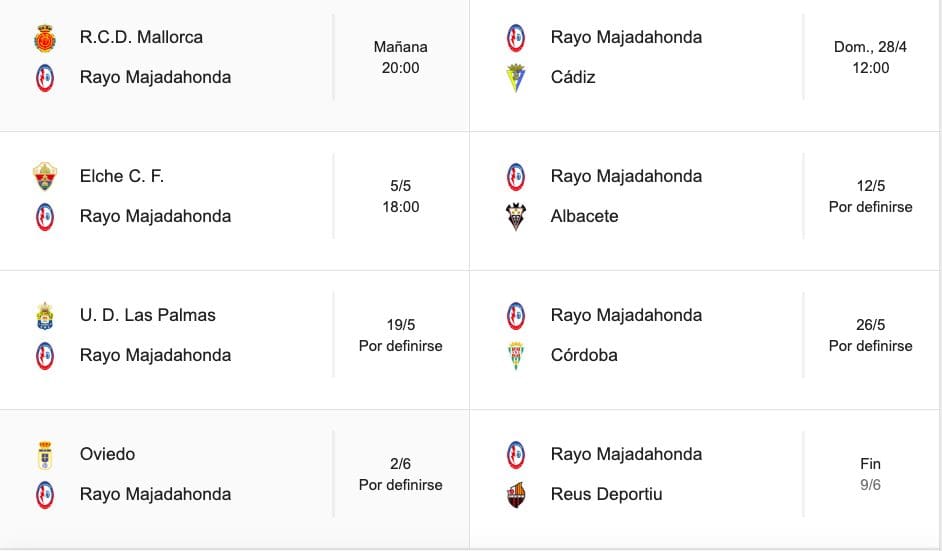This screenshot has height=551, width=942.
Task: Open the U. D. Las Palmas name
Action: 148,315
